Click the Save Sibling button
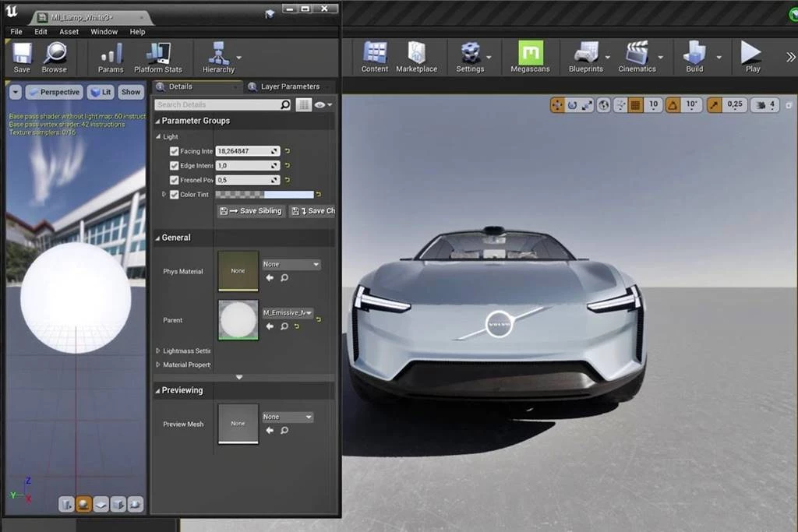 pos(251,211)
